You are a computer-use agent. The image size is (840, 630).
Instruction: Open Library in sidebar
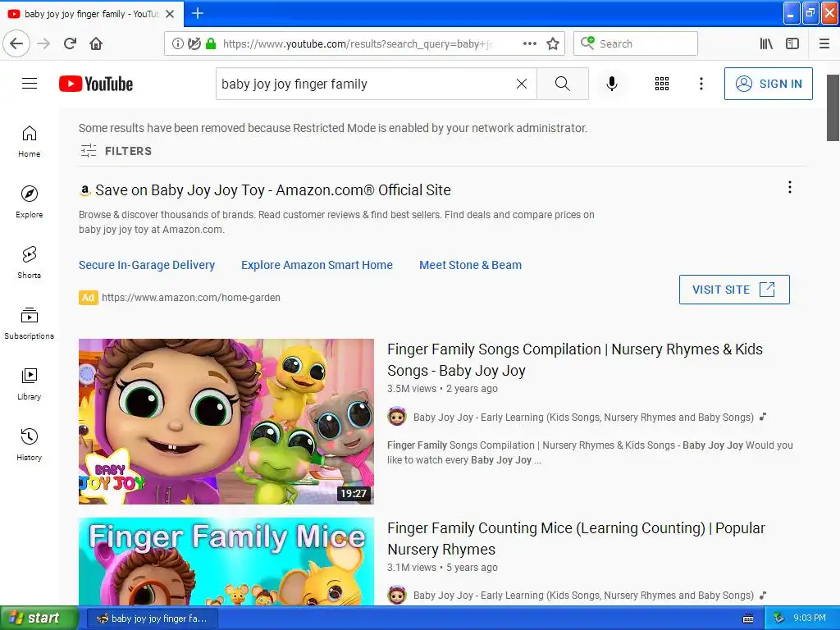pos(29,384)
